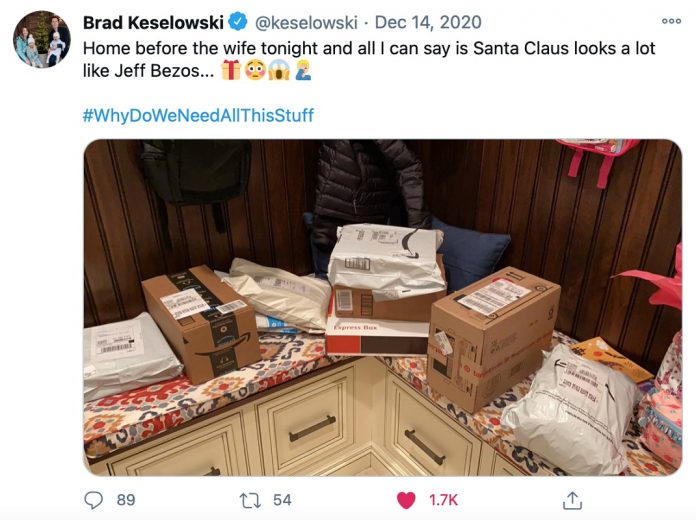The image size is (696, 520).
Task: Click the reply speech bubble icon
Action: tap(94, 500)
